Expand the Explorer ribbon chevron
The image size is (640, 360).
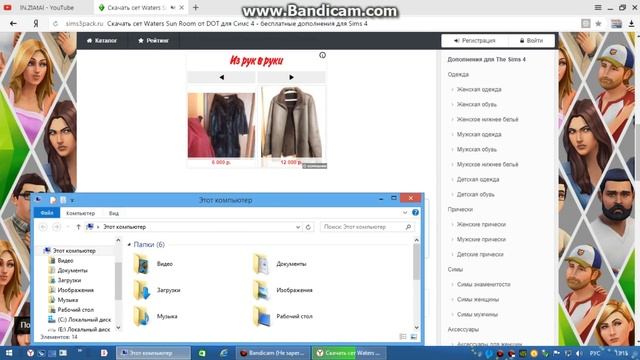(x=404, y=213)
